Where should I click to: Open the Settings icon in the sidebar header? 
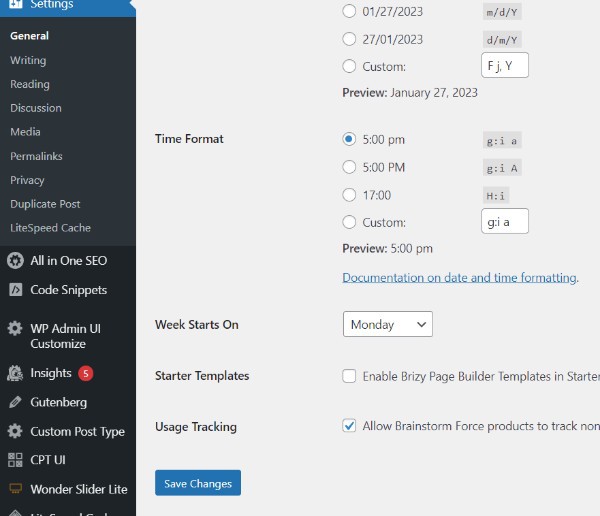pyautogui.click(x=15, y=4)
